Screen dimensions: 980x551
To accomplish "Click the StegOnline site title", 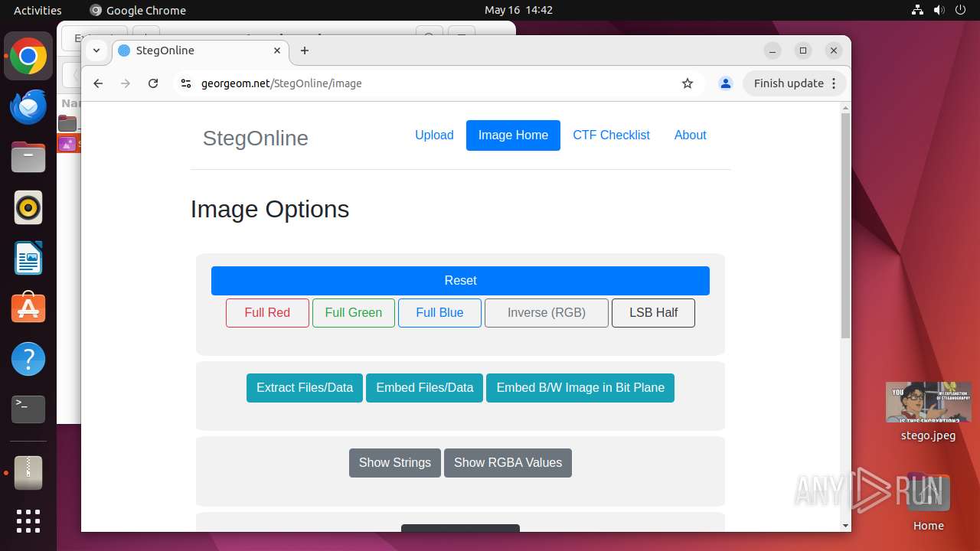I will 255,139.
